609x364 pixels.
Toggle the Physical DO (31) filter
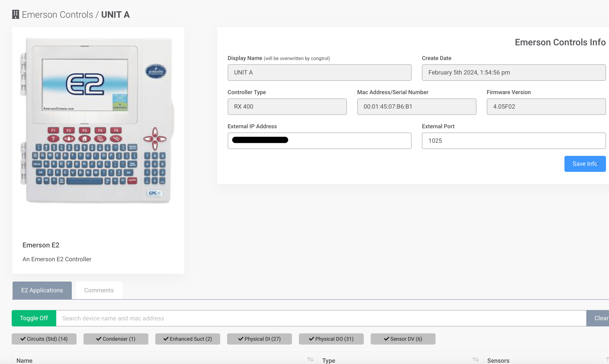[331, 339]
